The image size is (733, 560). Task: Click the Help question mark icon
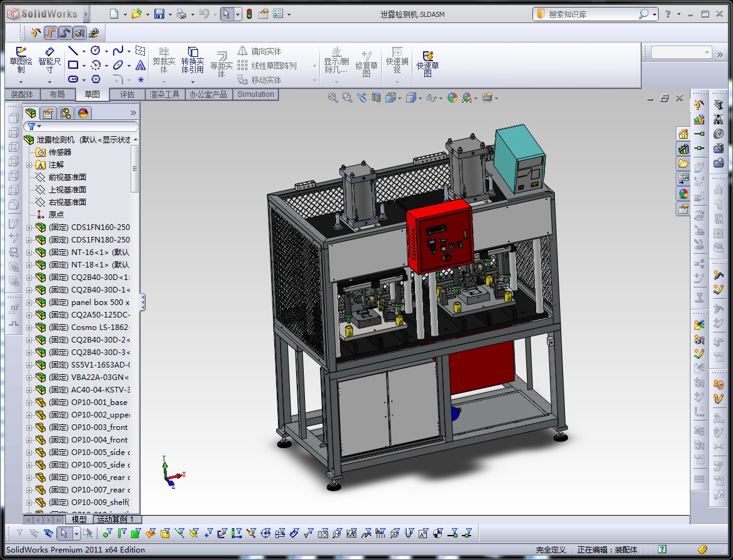(668, 14)
